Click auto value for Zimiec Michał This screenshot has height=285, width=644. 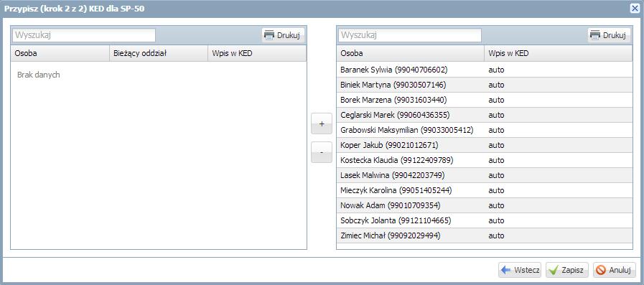click(496, 235)
